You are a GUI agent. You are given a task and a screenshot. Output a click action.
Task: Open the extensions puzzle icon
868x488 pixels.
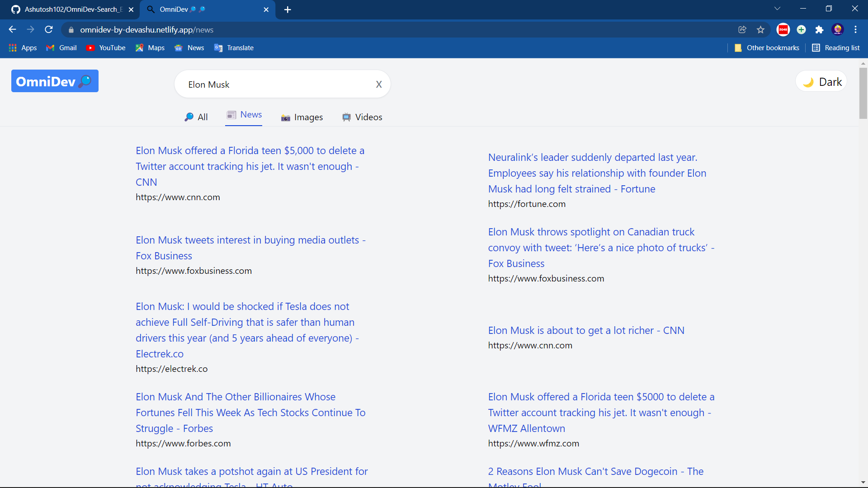click(x=820, y=29)
